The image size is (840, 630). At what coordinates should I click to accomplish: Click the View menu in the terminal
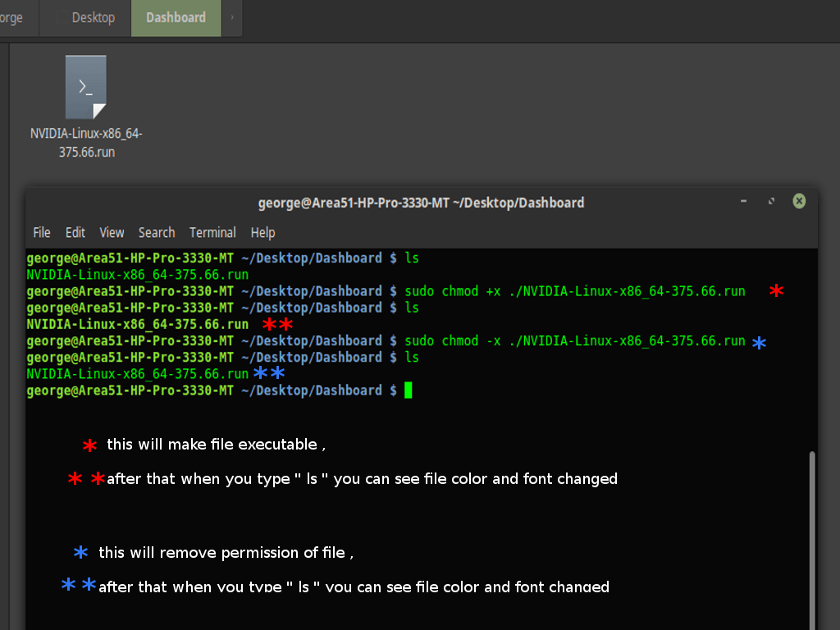click(x=112, y=232)
